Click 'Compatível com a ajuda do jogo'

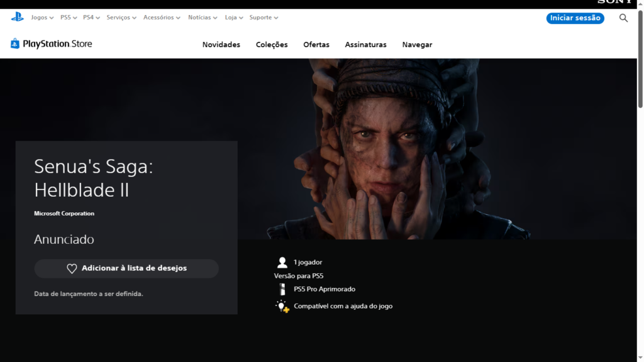coord(343,306)
